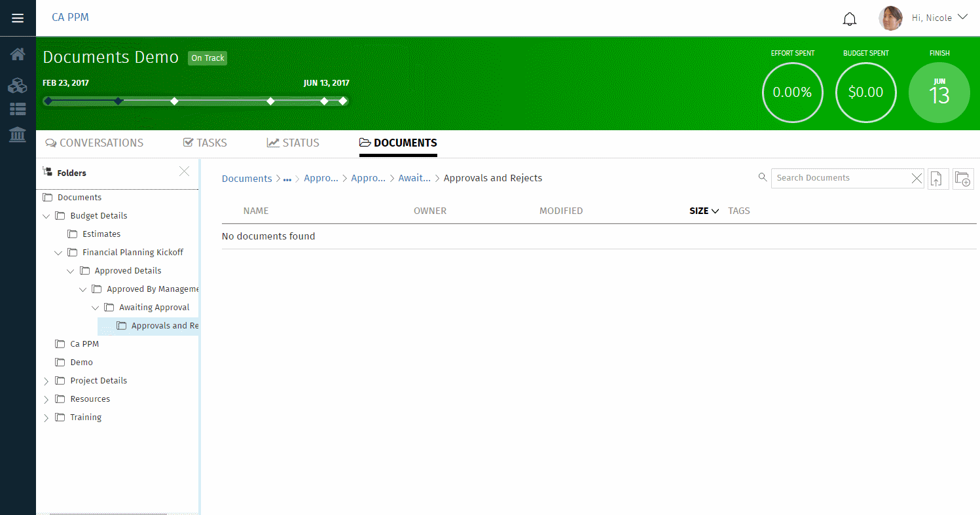
Task: Open the STATUS tab
Action: coord(293,143)
